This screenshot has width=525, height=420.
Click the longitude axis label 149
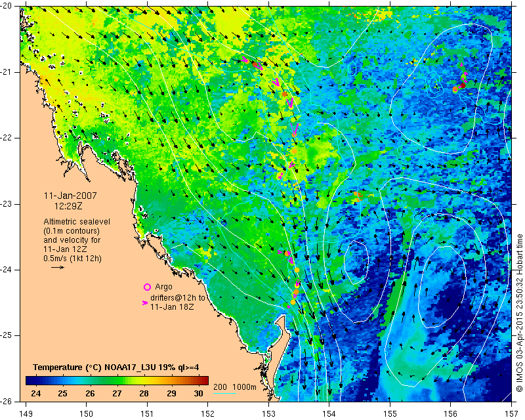[26, 414]
